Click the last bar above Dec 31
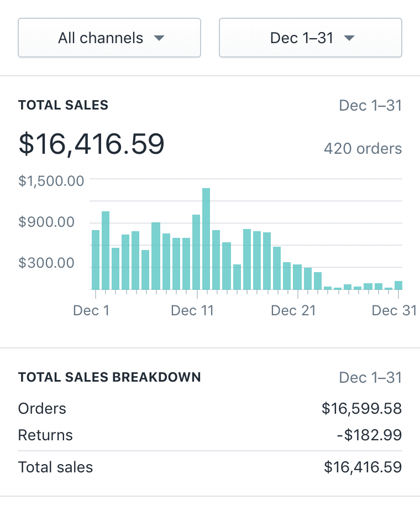 point(398,285)
